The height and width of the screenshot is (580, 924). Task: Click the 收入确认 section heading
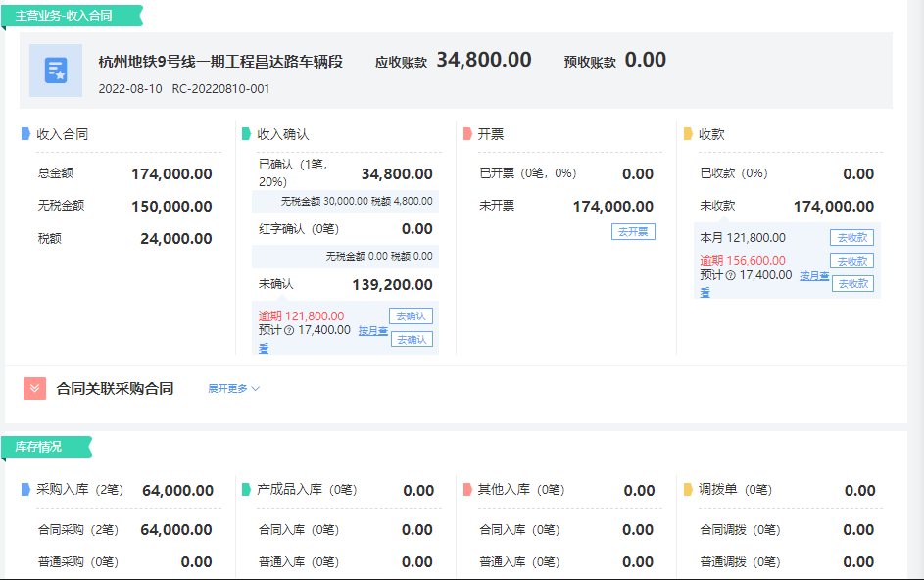click(x=283, y=134)
